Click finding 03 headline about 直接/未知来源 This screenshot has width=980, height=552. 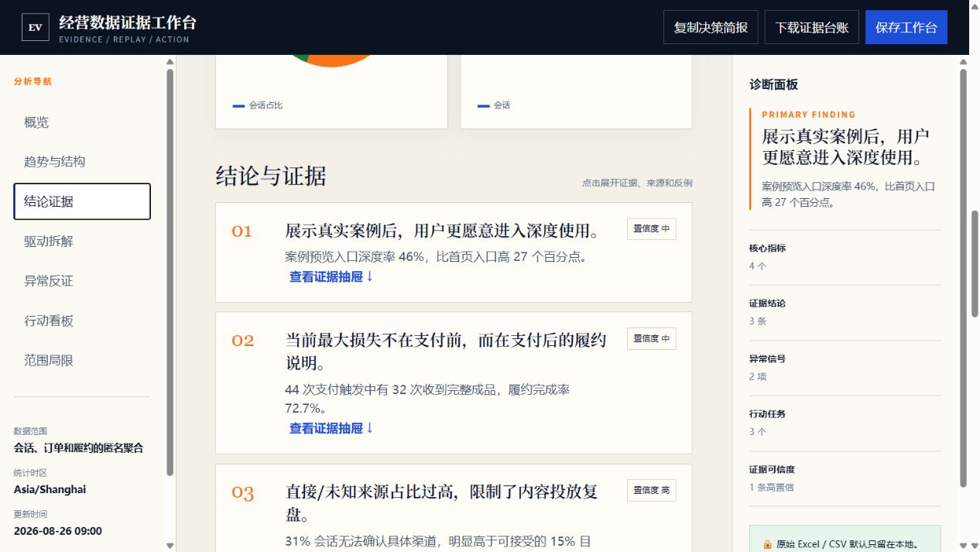point(442,503)
